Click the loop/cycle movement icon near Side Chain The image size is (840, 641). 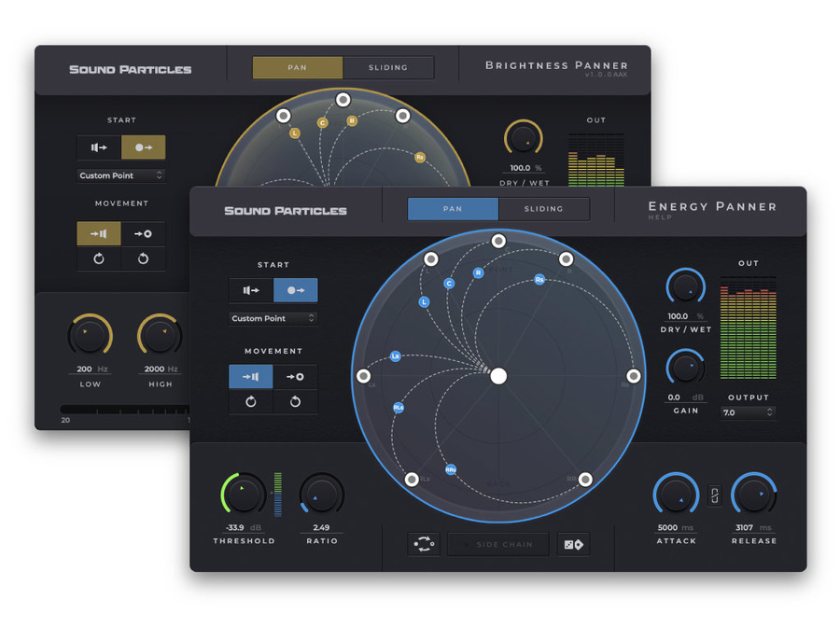[x=424, y=545]
